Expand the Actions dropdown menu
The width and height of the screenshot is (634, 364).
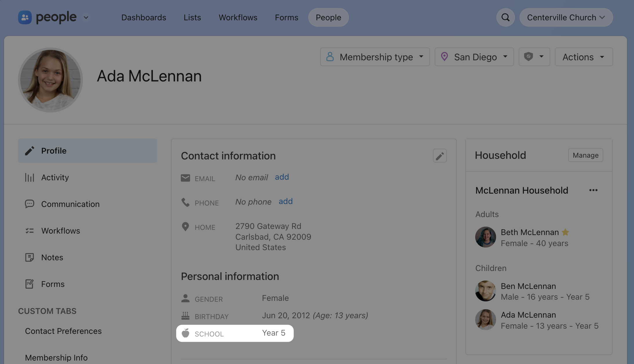tap(584, 57)
